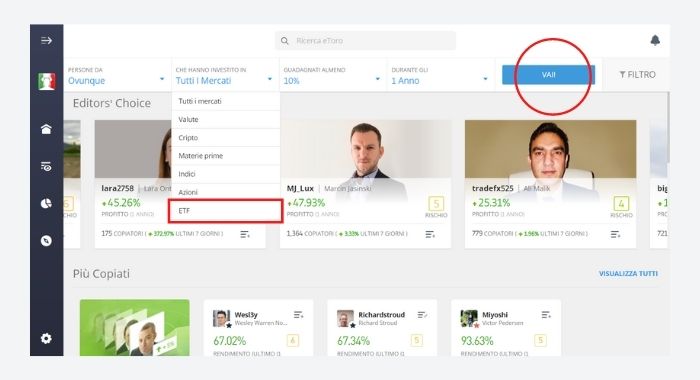Open the Durante Gli 1 Anno dropdown

point(441,75)
